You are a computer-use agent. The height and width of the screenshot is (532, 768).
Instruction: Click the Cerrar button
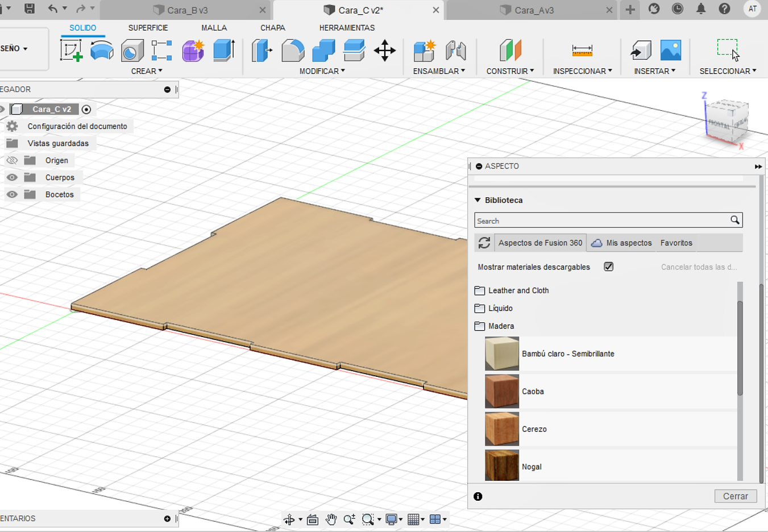[736, 496]
